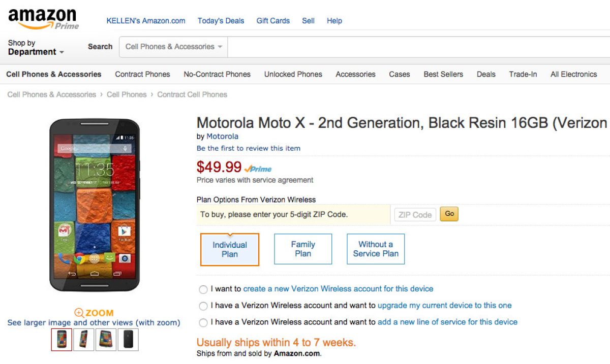This screenshot has width=610, height=364.
Task: Click Be the first to review link
Action: (248, 148)
